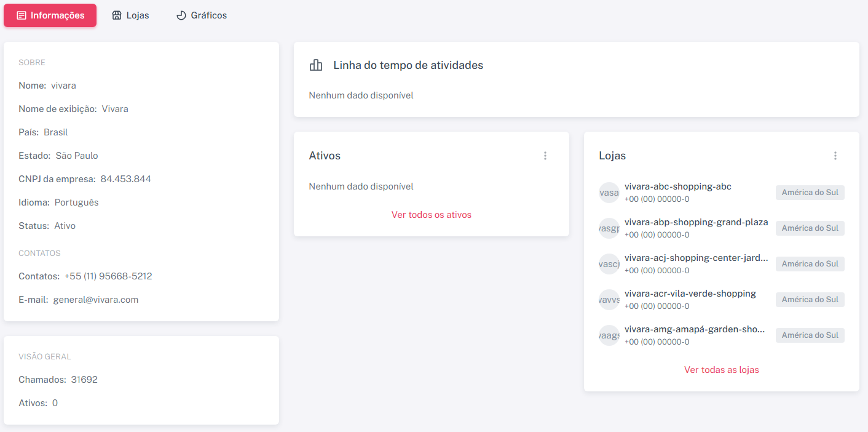Screen dimensions: 868x432
Task: Click the pie chart icon on Gráficos tab
Action: tap(181, 15)
